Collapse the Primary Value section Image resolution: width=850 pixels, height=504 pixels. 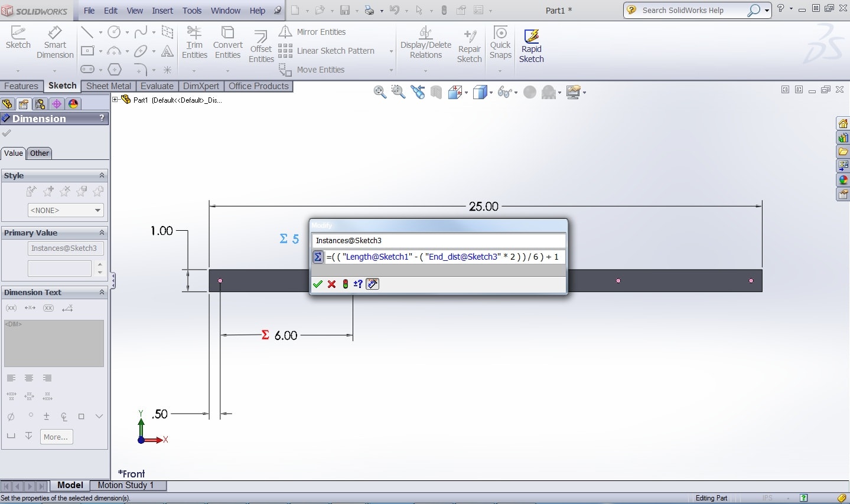(x=102, y=233)
